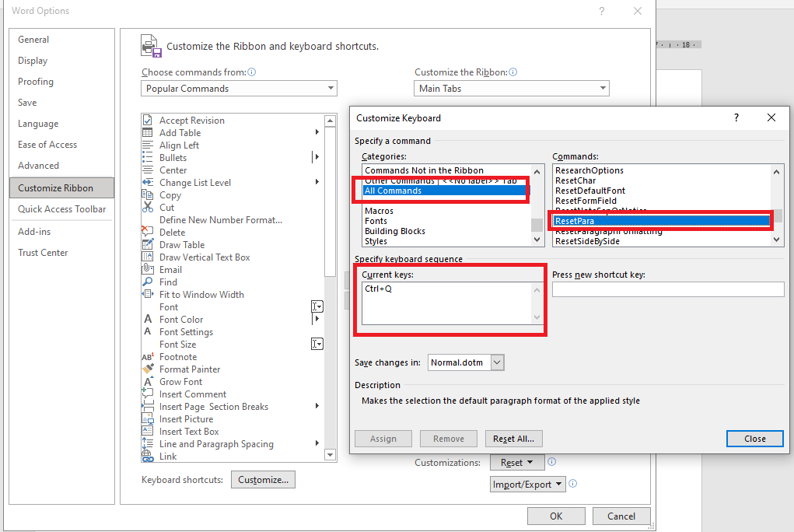Open the Font Size combo indicator

[317, 344]
